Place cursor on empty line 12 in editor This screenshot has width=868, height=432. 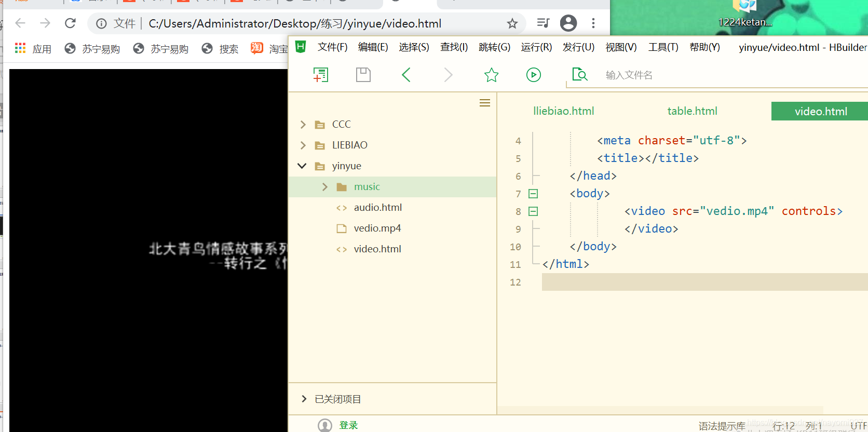704,282
